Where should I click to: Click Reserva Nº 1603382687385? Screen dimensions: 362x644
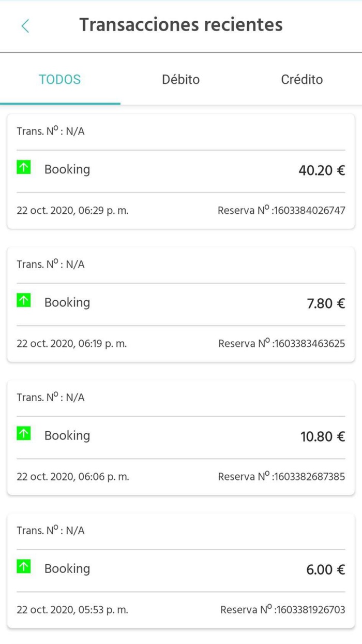281,477
